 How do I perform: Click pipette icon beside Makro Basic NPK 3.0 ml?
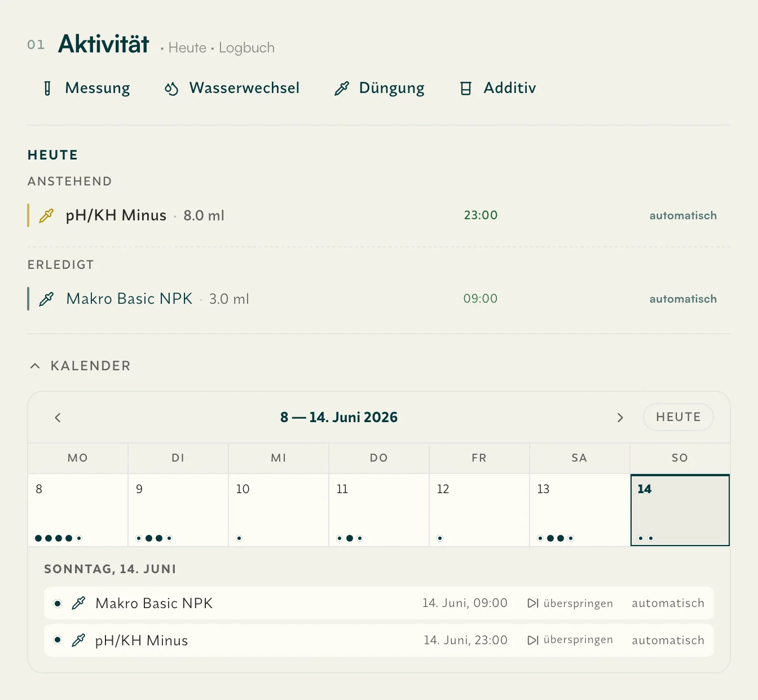tap(46, 299)
